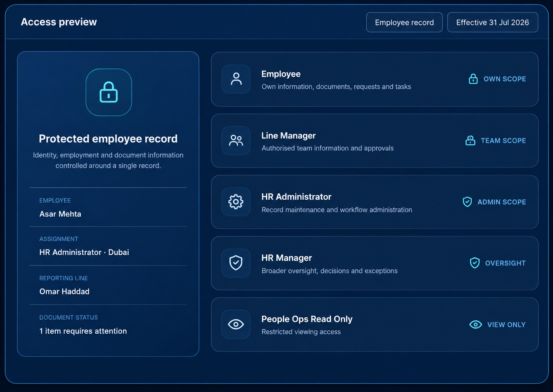553x392 pixels.
Task: Click the shield check icon in the HR Manager card
Action: pos(236,263)
